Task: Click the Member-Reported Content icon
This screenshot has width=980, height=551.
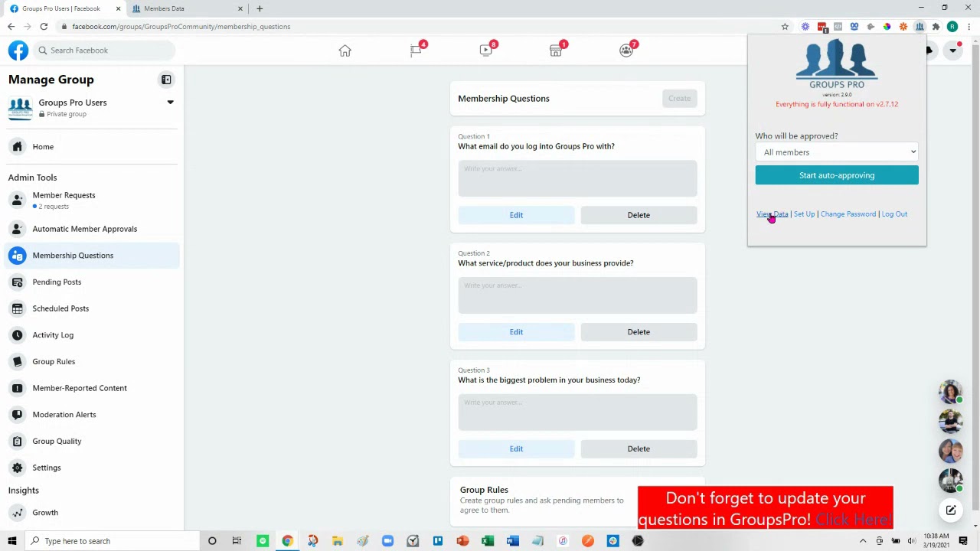Action: pyautogui.click(x=18, y=388)
